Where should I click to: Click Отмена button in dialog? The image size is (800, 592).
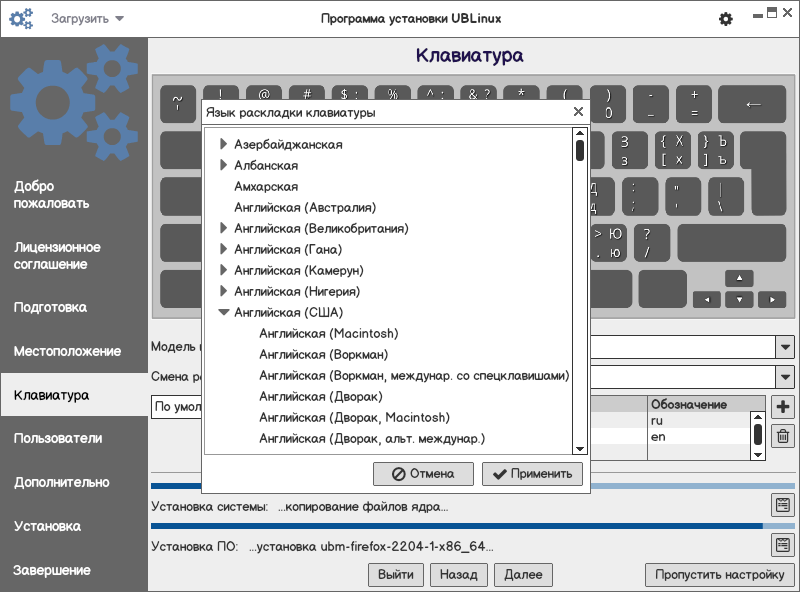tap(423, 474)
